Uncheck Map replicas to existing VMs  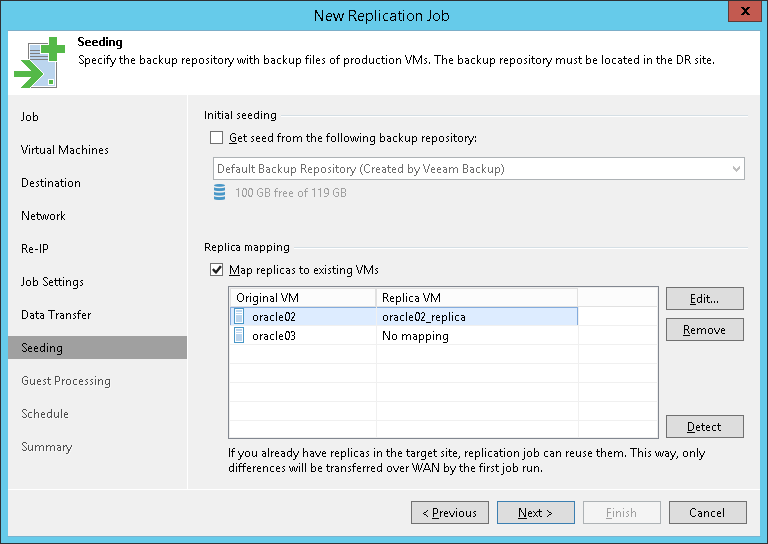[x=217, y=269]
